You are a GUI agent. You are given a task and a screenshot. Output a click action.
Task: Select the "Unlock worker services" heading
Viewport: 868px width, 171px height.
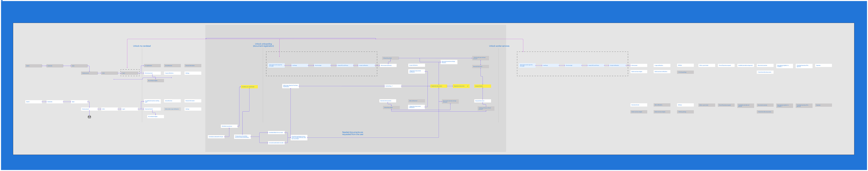499,46
